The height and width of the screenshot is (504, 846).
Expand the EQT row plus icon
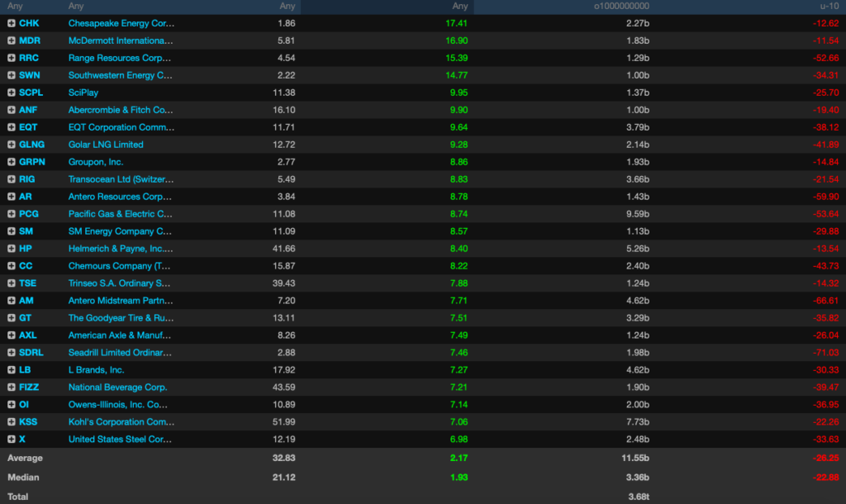coord(12,127)
